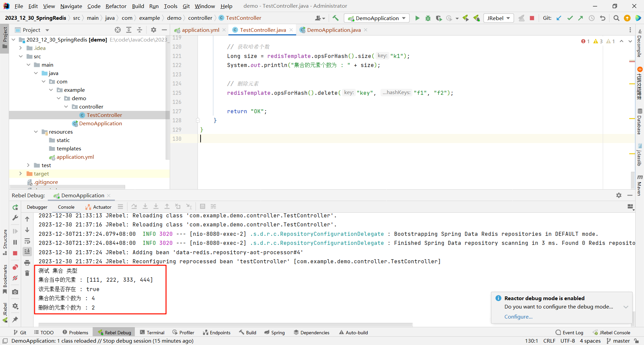Go to next highlighted error arrow
Viewport: 644px width, 345px height.
[x=630, y=41]
